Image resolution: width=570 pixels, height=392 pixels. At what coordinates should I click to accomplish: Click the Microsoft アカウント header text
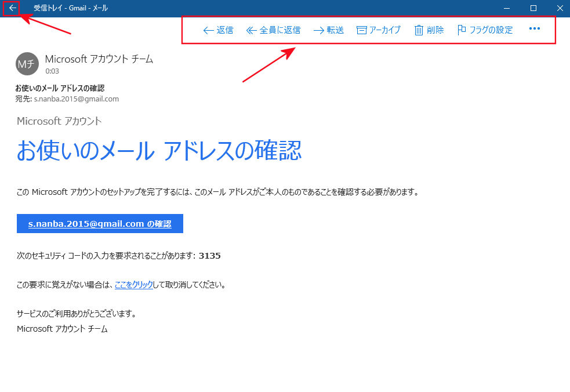tap(59, 121)
